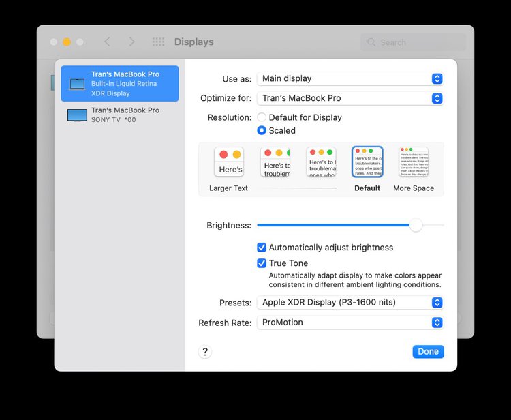Toggle the True Tone checkbox
The width and height of the screenshot is (511, 420).
pos(262,263)
